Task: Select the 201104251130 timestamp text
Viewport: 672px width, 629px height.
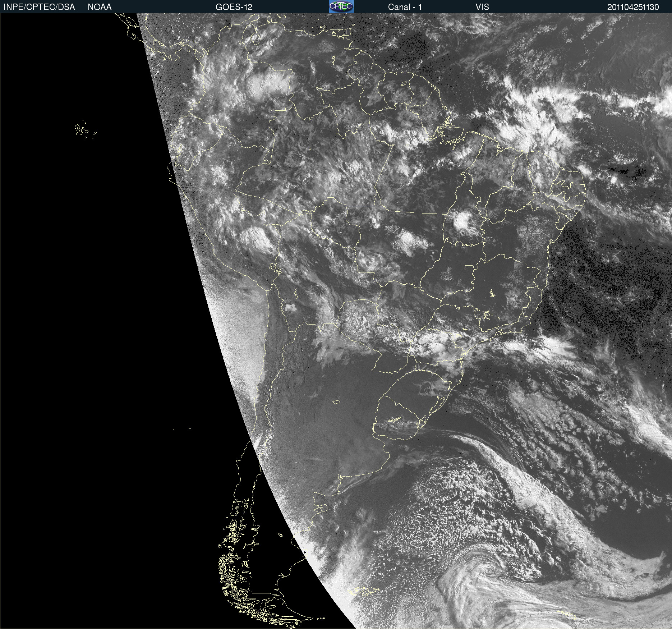Action: tap(633, 7)
